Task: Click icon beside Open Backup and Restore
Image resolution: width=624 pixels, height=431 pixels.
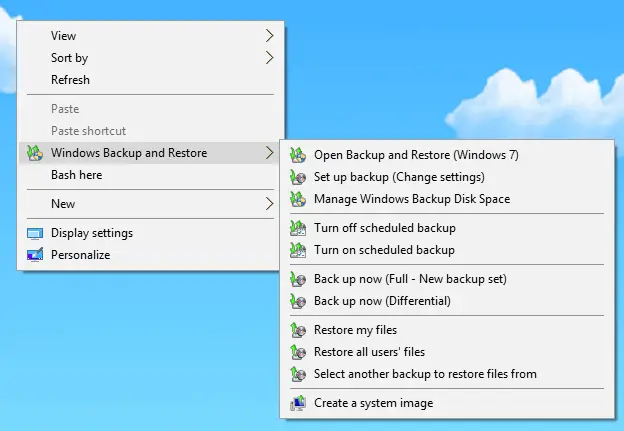Action: coord(298,155)
